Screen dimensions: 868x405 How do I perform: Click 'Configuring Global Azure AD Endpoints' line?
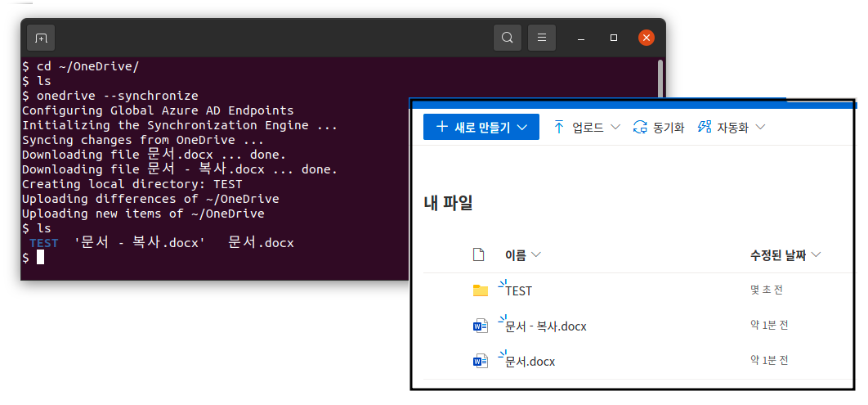click(158, 110)
